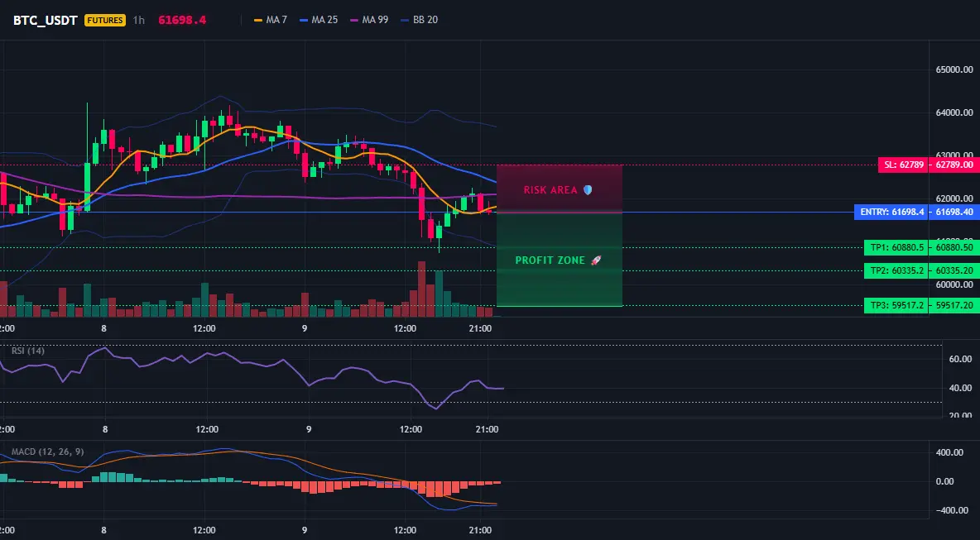Viewport: 980px width, 540px height.
Task: Click the TP3: 59517.2 label
Action: point(895,305)
